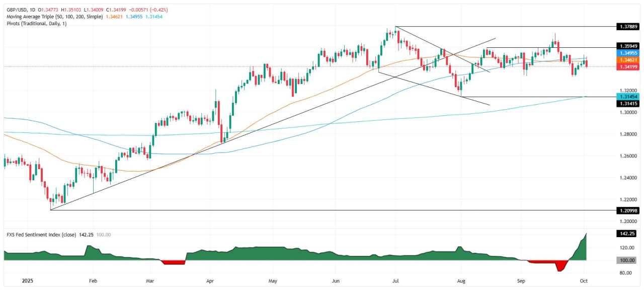Viewport: 644px width, 291px height.
Task: Click the gray 100.00 sentiment baseline tag
Action: 629,260
